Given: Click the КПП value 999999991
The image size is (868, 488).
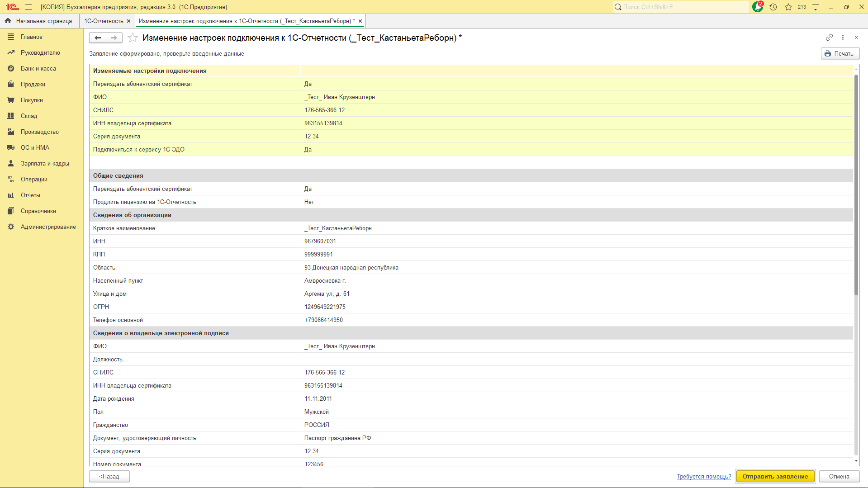Looking at the screenshot, I should click(318, 254).
